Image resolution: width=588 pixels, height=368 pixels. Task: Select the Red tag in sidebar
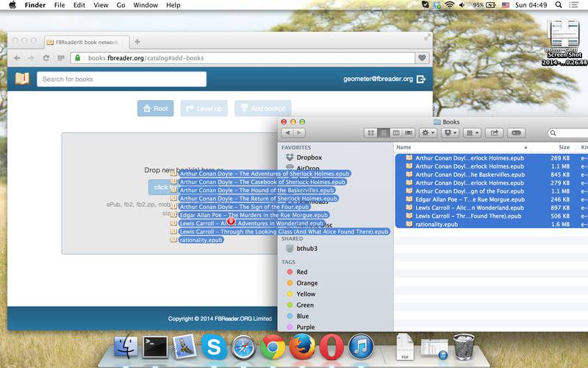coord(301,272)
